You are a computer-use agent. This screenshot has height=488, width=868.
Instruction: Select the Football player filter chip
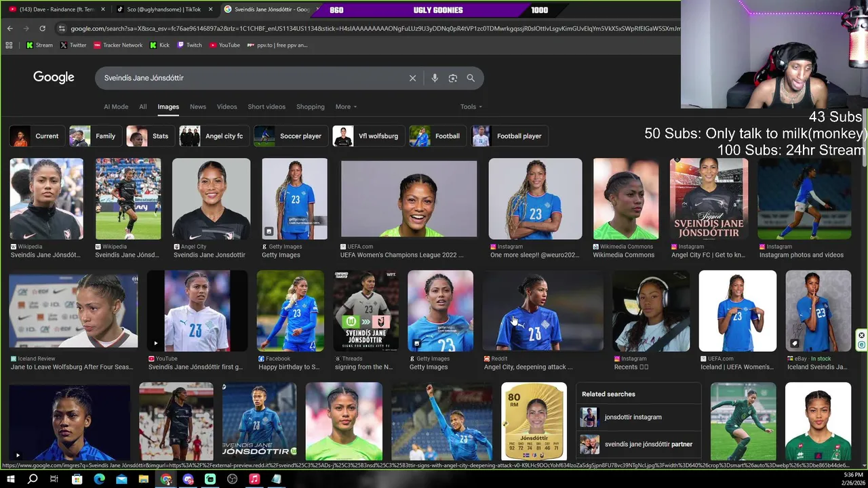click(x=509, y=136)
